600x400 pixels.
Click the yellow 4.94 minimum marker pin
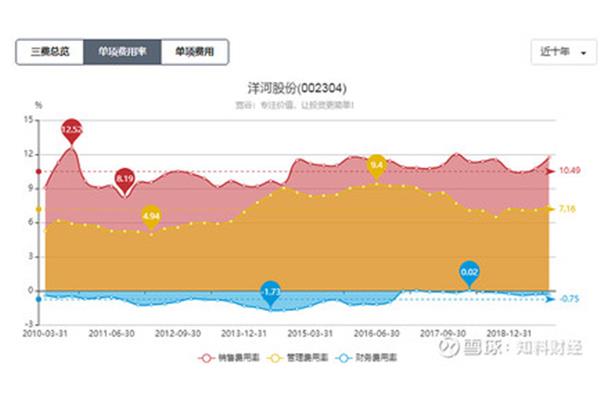point(151,217)
